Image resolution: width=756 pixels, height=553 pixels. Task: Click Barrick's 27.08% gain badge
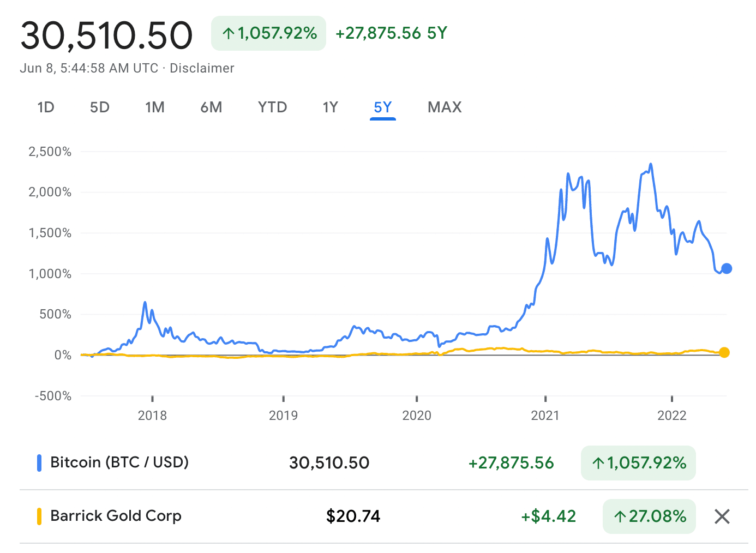click(x=649, y=516)
